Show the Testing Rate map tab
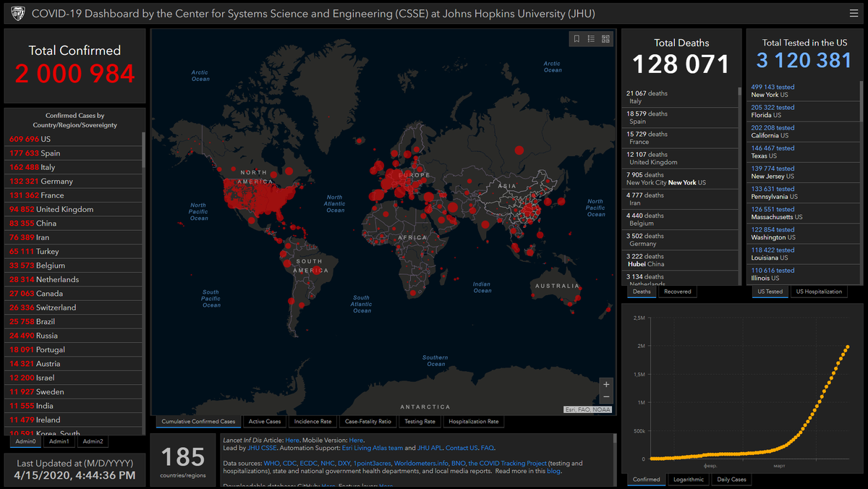868x489 pixels. [x=420, y=421]
